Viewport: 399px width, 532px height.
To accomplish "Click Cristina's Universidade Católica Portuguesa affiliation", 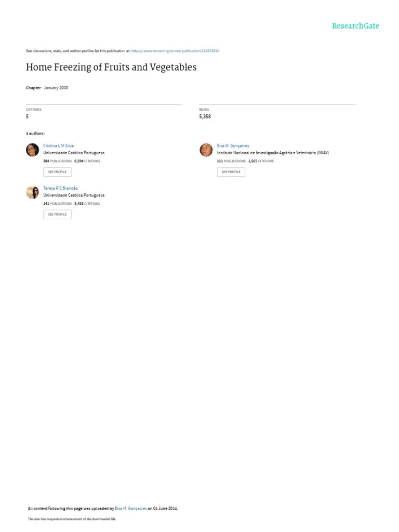I will coord(74,153).
